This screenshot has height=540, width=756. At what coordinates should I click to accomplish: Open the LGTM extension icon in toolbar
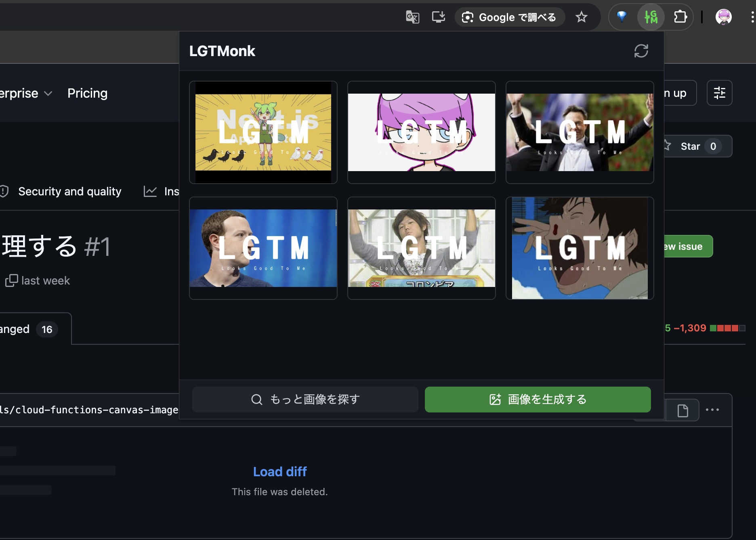651,17
